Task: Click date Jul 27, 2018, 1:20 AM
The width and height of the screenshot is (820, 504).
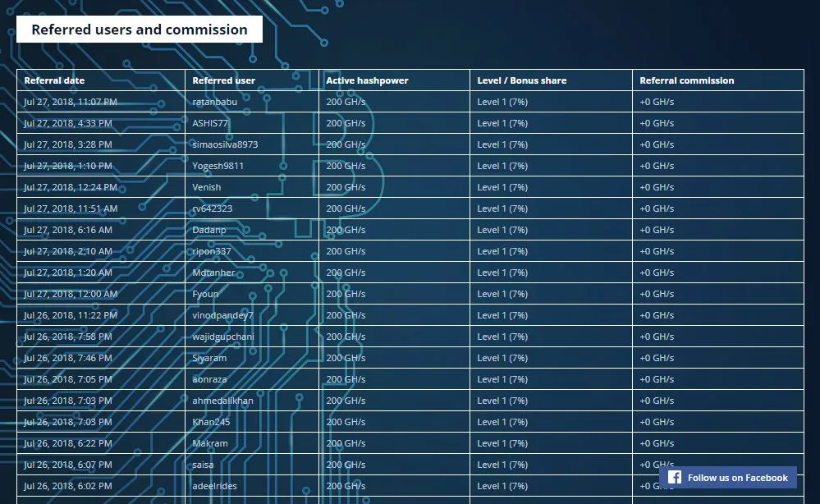Action: click(x=68, y=273)
